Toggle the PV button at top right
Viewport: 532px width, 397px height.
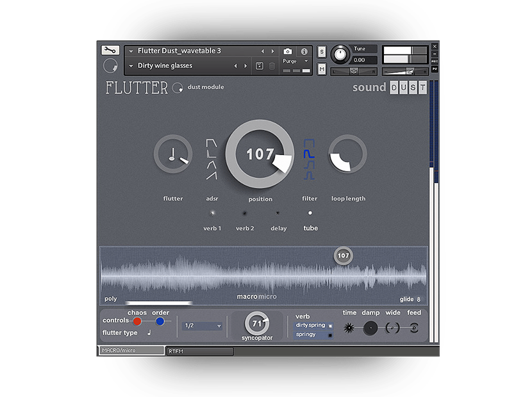(x=435, y=69)
